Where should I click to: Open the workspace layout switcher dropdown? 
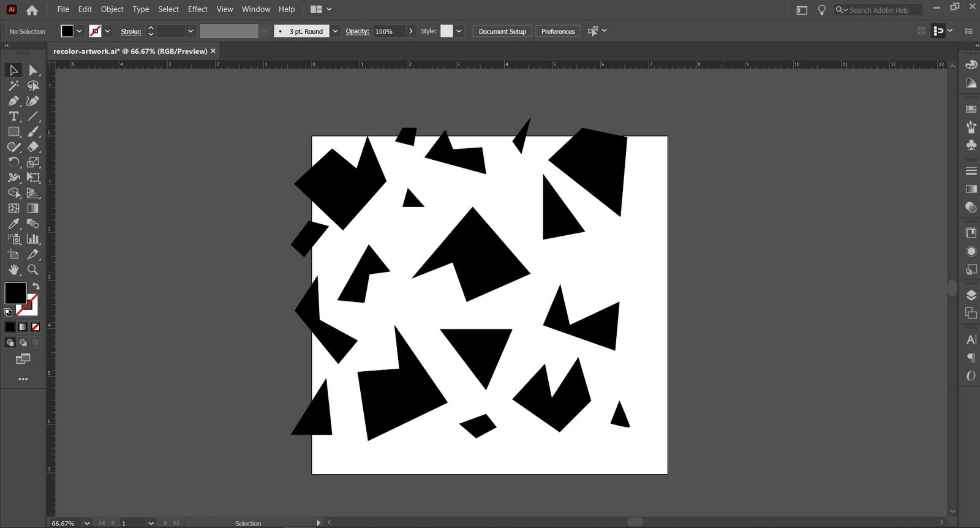(x=329, y=9)
